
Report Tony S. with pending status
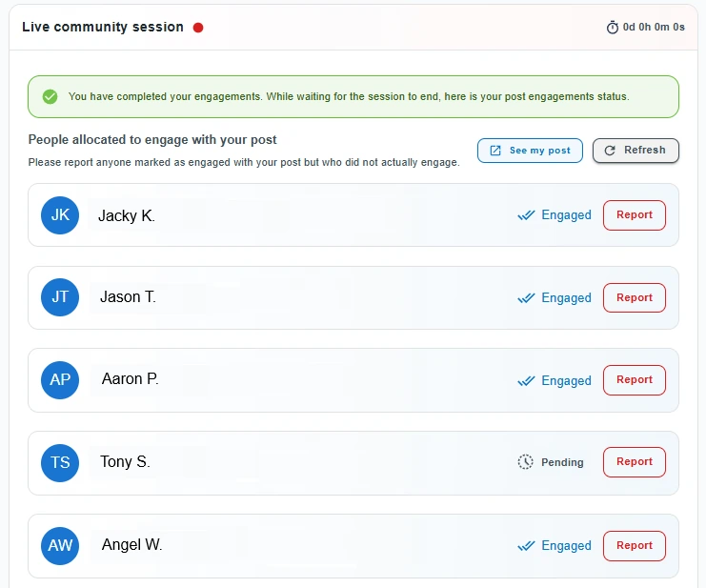[x=634, y=462]
